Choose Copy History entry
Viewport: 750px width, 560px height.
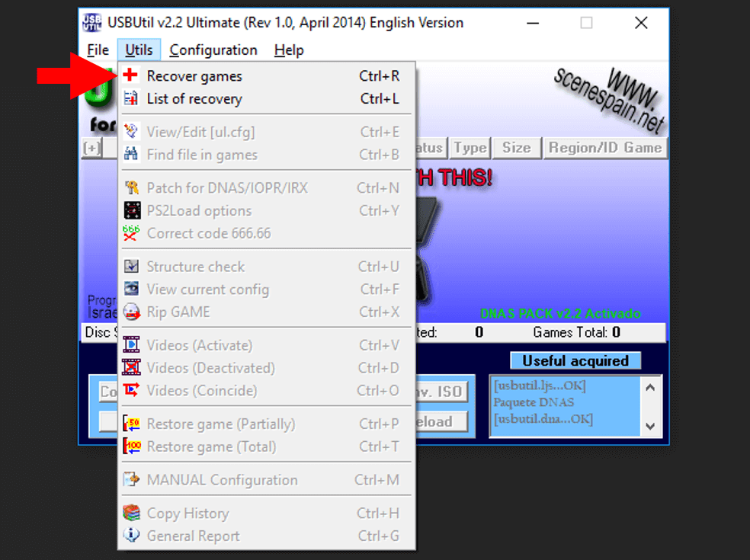click(267, 513)
